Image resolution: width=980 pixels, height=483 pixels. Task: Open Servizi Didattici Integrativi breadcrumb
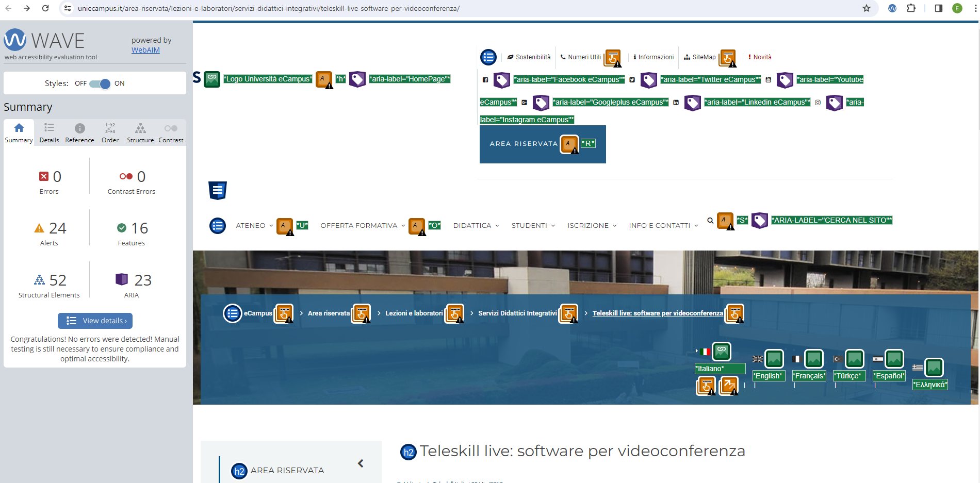tap(517, 313)
